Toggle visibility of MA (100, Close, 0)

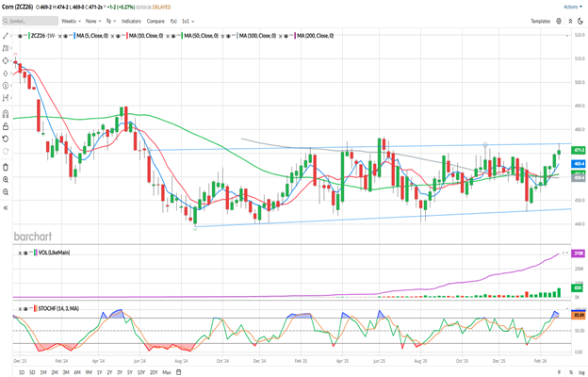point(229,36)
